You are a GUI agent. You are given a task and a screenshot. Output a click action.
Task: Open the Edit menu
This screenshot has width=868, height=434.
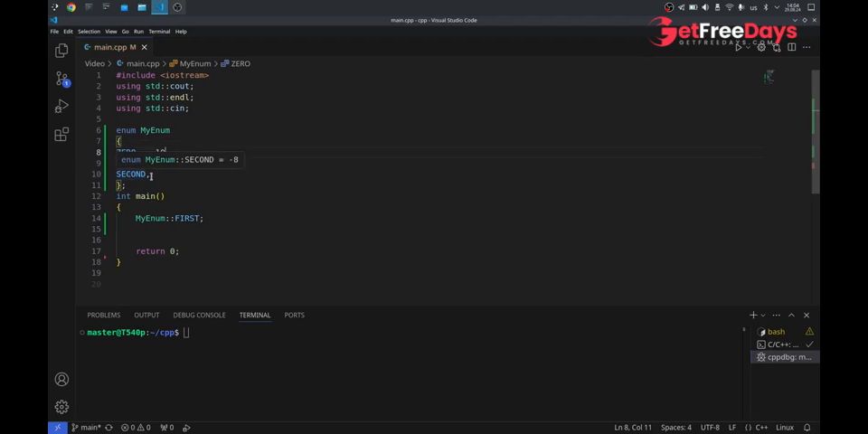coord(68,32)
